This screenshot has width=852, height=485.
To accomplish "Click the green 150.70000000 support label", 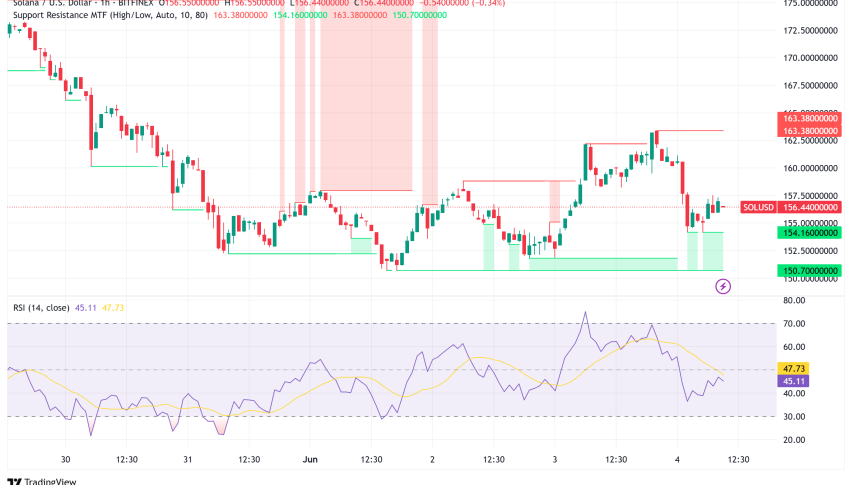I will 810,270.
